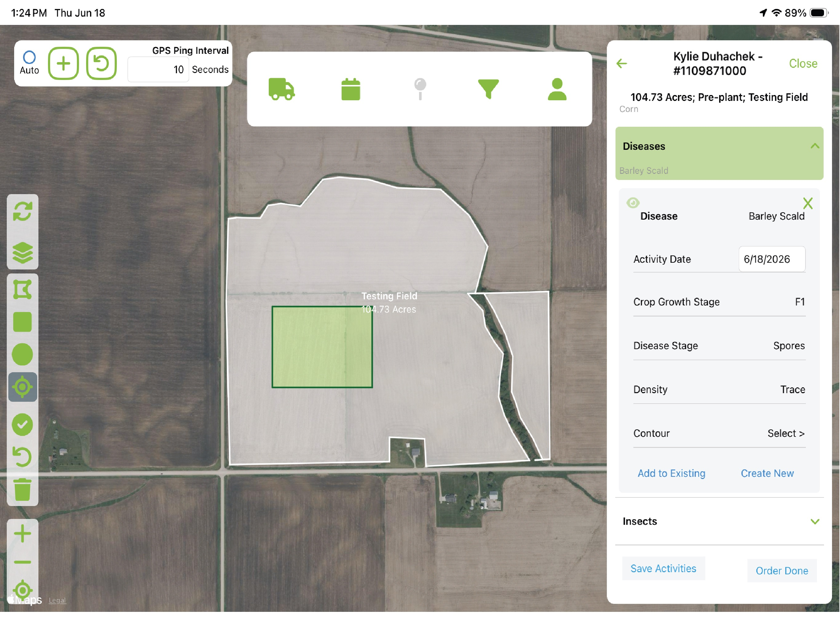The width and height of the screenshot is (840, 630).
Task: Select the polygon drawing tool
Action: point(22,290)
